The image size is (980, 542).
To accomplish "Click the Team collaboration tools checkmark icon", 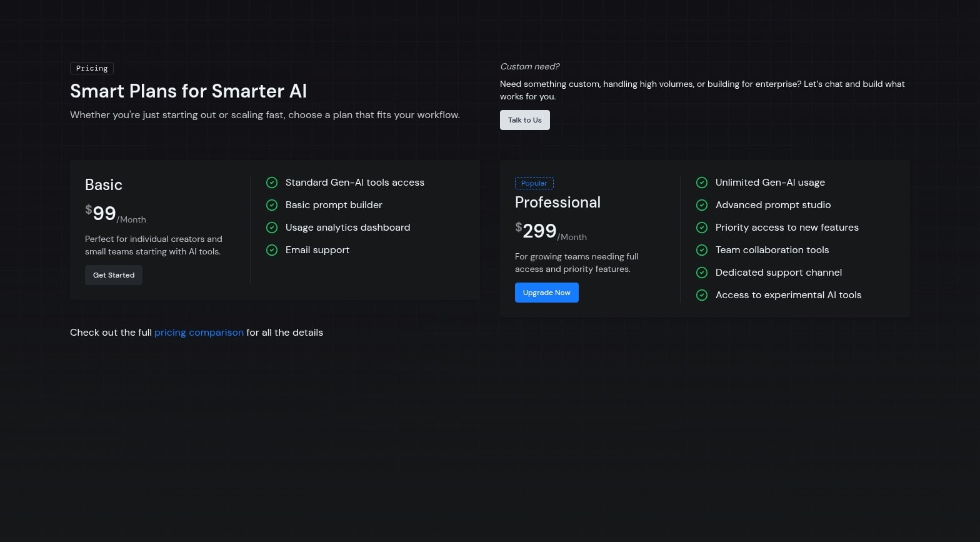I will [x=702, y=250].
